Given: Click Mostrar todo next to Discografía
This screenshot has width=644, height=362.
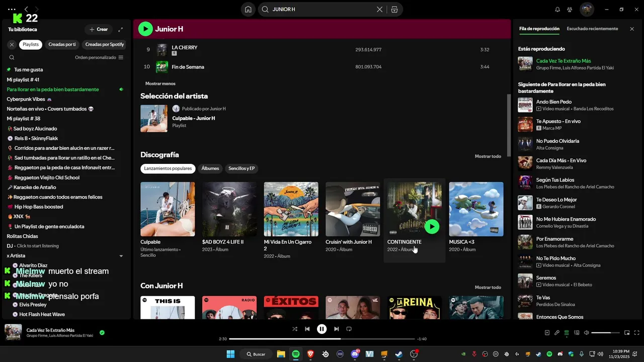Looking at the screenshot, I should tap(488, 156).
